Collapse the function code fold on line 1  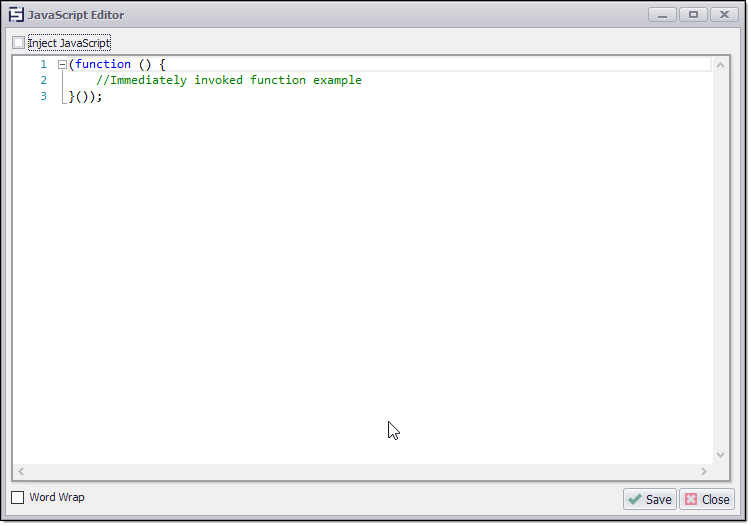pyautogui.click(x=62, y=64)
